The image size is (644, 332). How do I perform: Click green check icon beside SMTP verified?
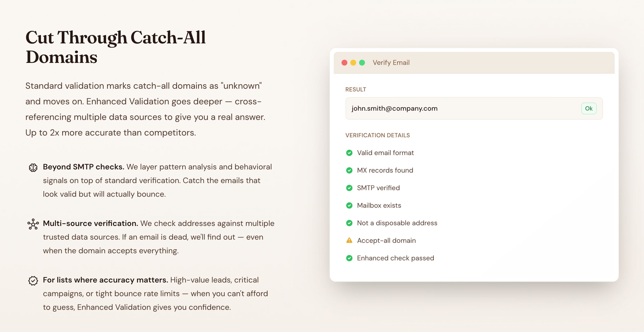point(349,188)
